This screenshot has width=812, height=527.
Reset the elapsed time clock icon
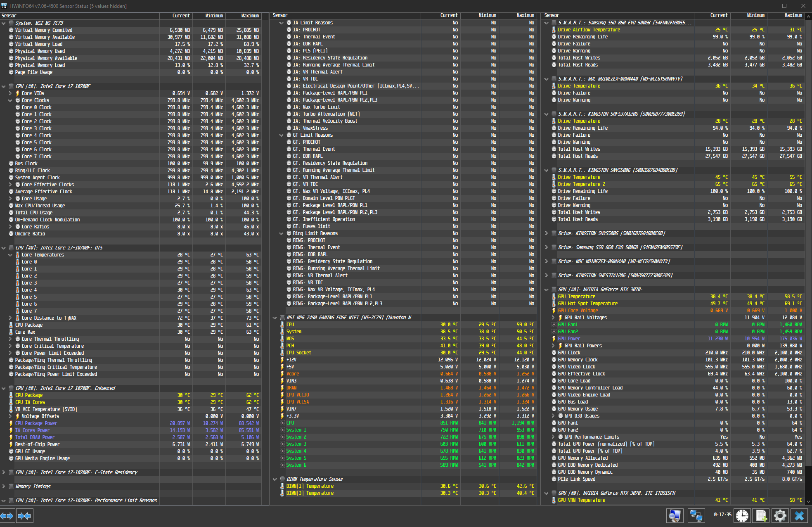pyautogui.click(x=742, y=516)
